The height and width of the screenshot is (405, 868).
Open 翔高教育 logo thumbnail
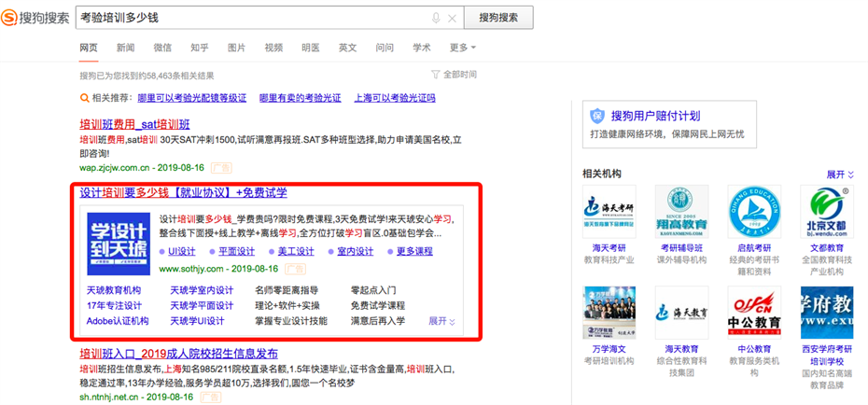[681, 212]
